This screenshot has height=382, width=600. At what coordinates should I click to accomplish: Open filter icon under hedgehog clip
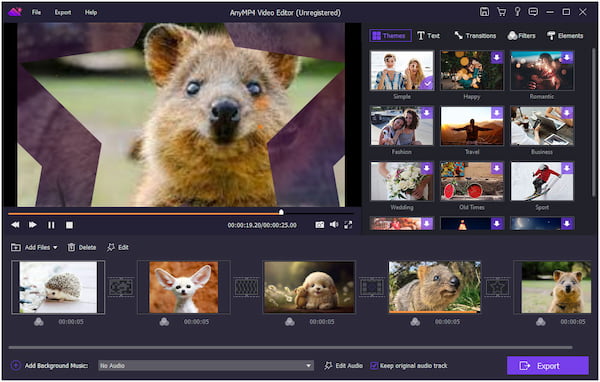39,322
